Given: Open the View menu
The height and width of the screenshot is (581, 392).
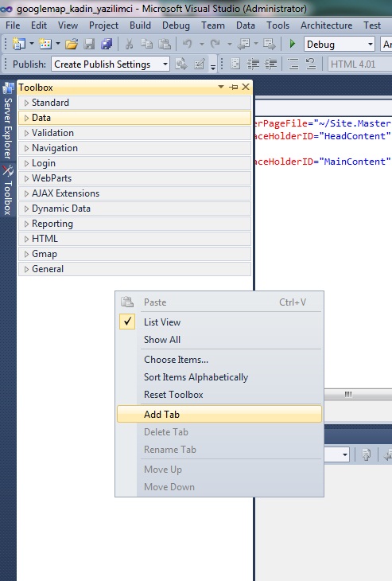Looking at the screenshot, I should coord(68,25).
